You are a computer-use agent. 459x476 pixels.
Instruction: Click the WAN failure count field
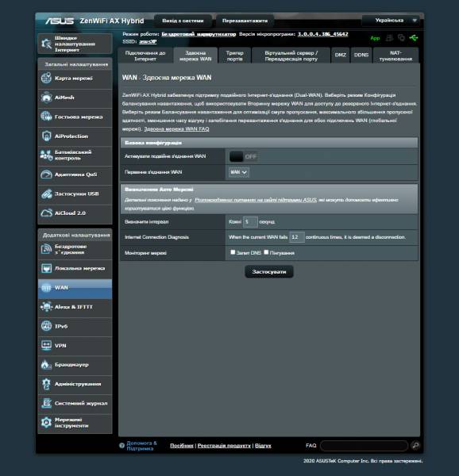[297, 237]
